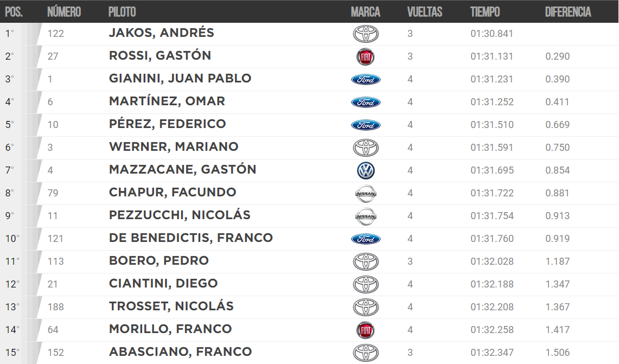Click the Ford logo beside De Benedictis, Franco

366,239
